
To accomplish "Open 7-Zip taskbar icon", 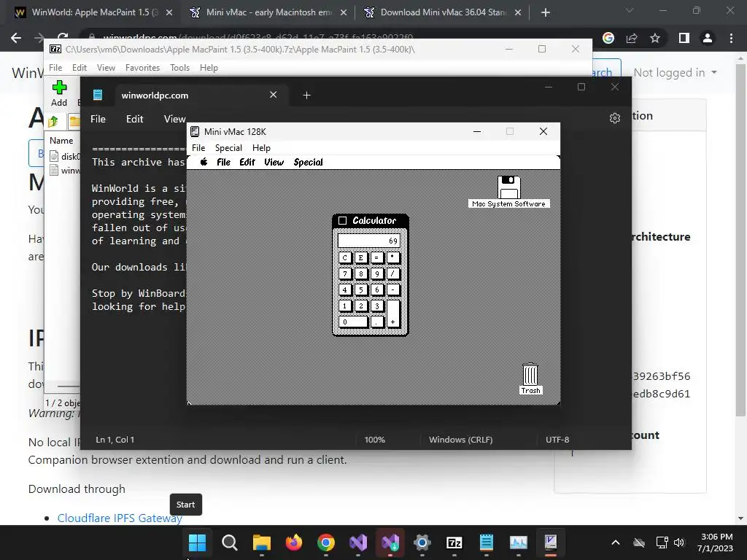I will pos(454,542).
